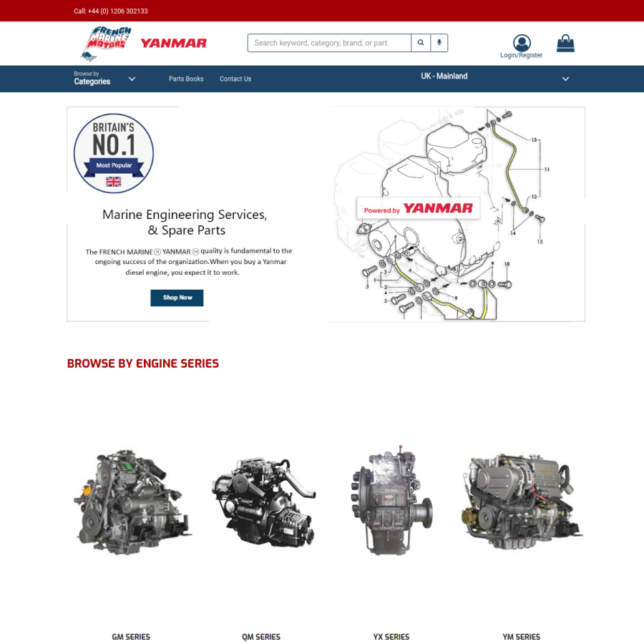Open the UK - Mainland region selector
Image resolution: width=644 pixels, height=644 pixels.
pos(494,78)
